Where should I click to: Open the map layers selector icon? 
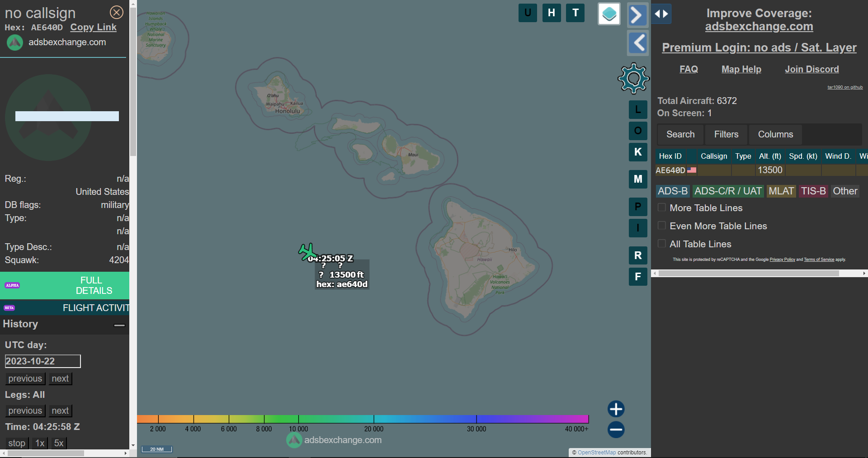(609, 14)
